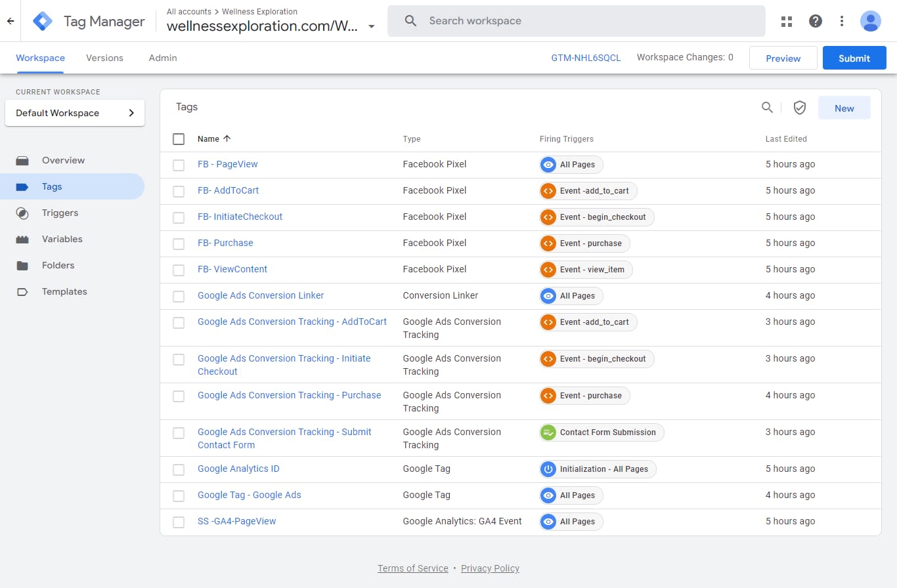Click the magnifier in Search workspace bar
The image size is (897, 588).
click(411, 21)
